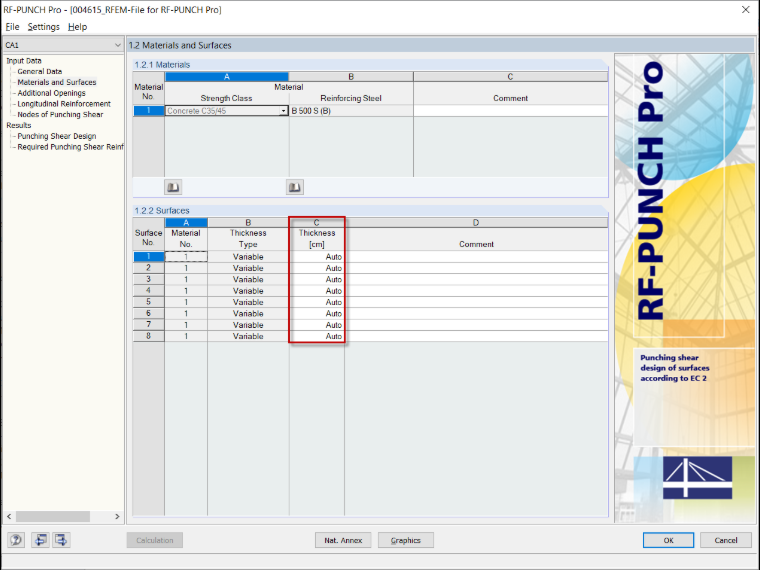Click the navigator scroll right arrow
The height and width of the screenshot is (570, 760).
117,517
